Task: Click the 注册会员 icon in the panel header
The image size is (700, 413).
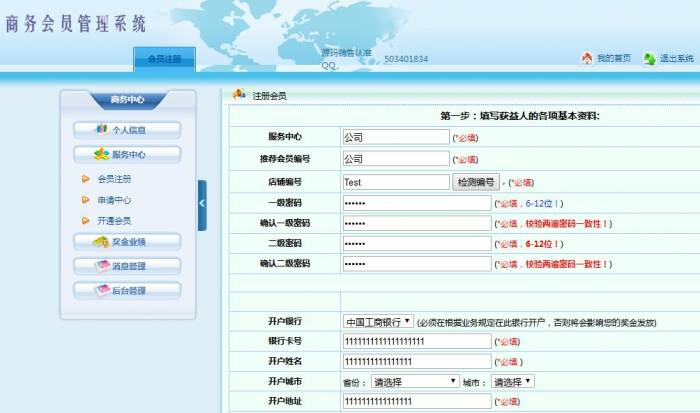Action: 239,95
